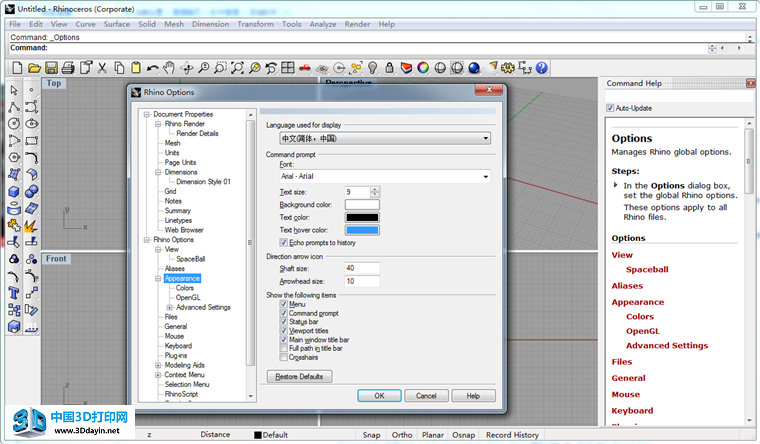Click the Background color swatch

(362, 205)
